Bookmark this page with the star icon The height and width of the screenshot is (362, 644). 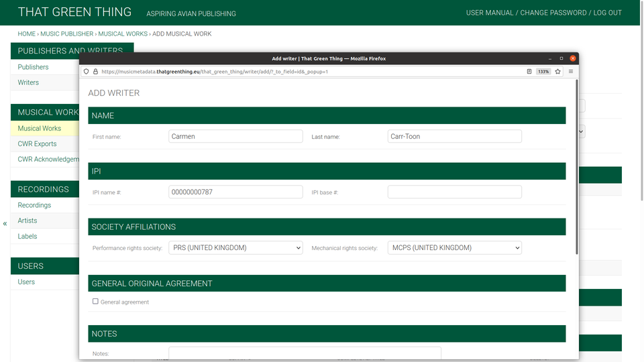pos(557,71)
